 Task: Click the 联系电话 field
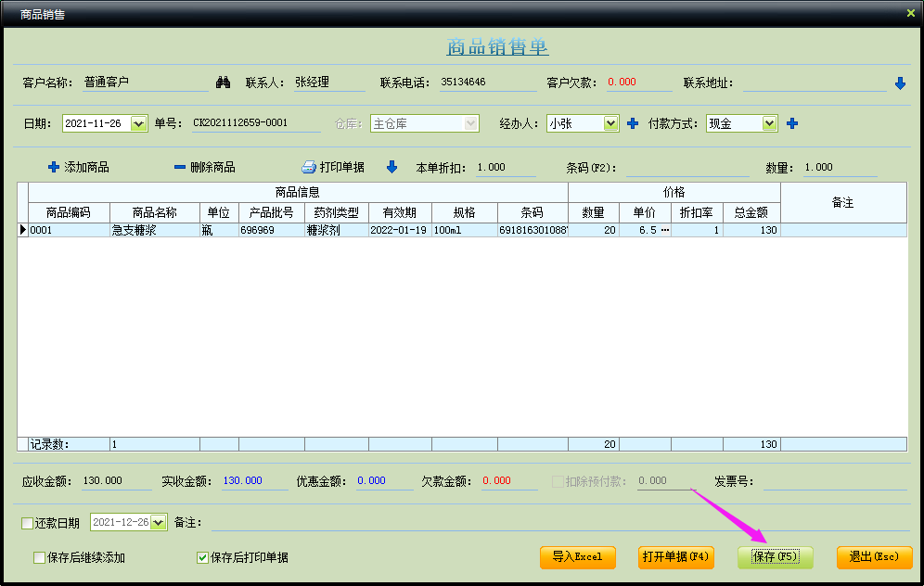tap(488, 83)
